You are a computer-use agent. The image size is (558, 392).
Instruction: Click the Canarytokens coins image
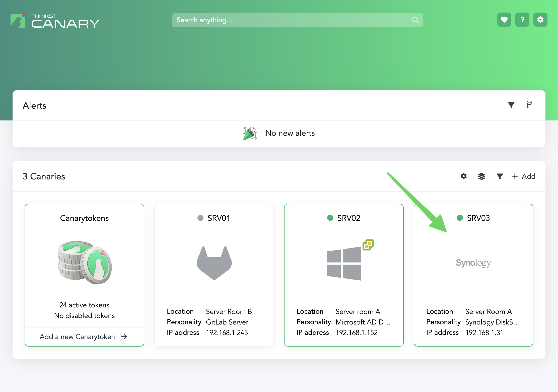coord(85,263)
